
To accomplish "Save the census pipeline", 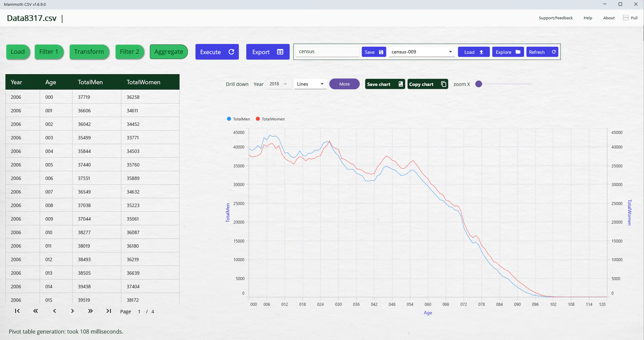I will (x=374, y=52).
